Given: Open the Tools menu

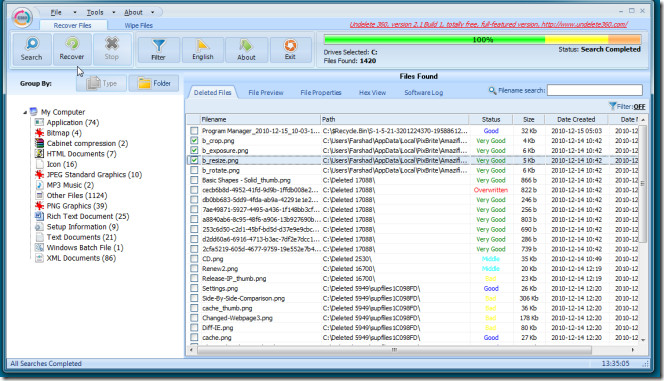Looking at the screenshot, I should [95, 12].
